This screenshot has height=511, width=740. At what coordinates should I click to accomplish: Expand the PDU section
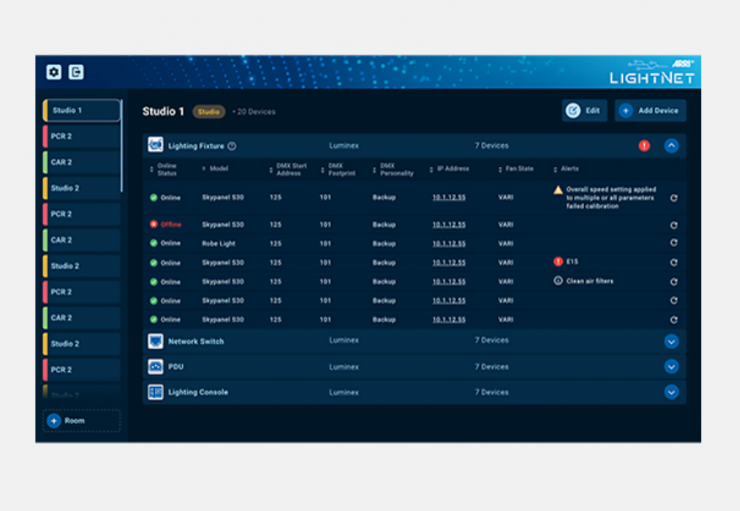(671, 366)
